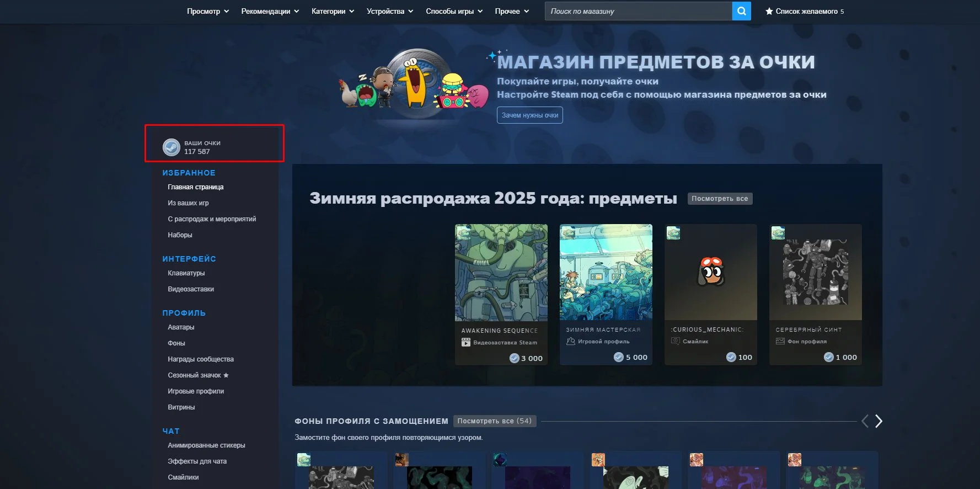The image size is (980, 489).
Task: Click the Фон профиля type icon
Action: coord(780,341)
